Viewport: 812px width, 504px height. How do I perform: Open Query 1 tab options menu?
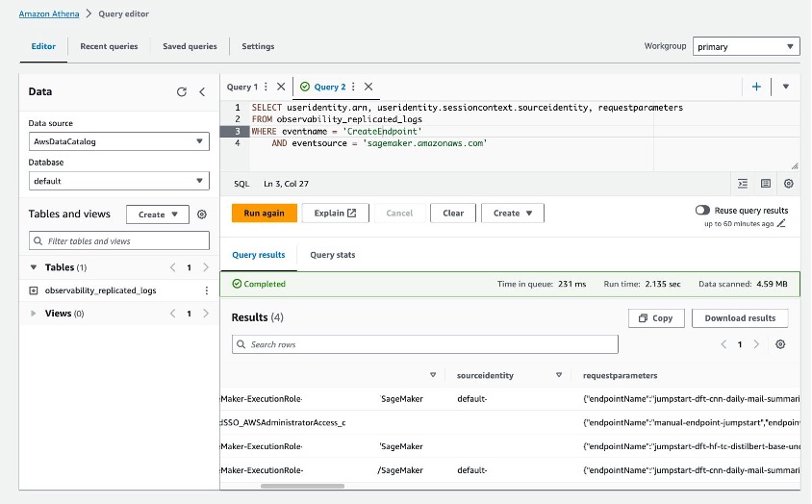pyautogui.click(x=266, y=87)
